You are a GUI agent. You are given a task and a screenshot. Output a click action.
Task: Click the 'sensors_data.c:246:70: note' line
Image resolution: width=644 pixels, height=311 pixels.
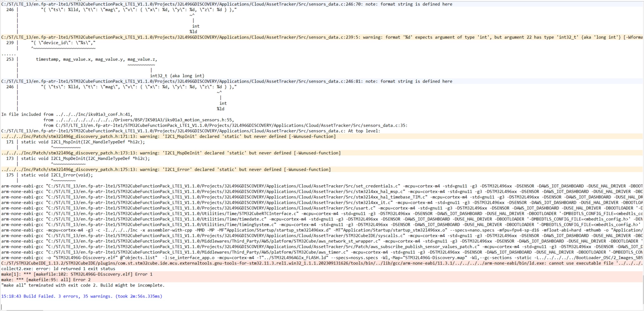point(226,4)
